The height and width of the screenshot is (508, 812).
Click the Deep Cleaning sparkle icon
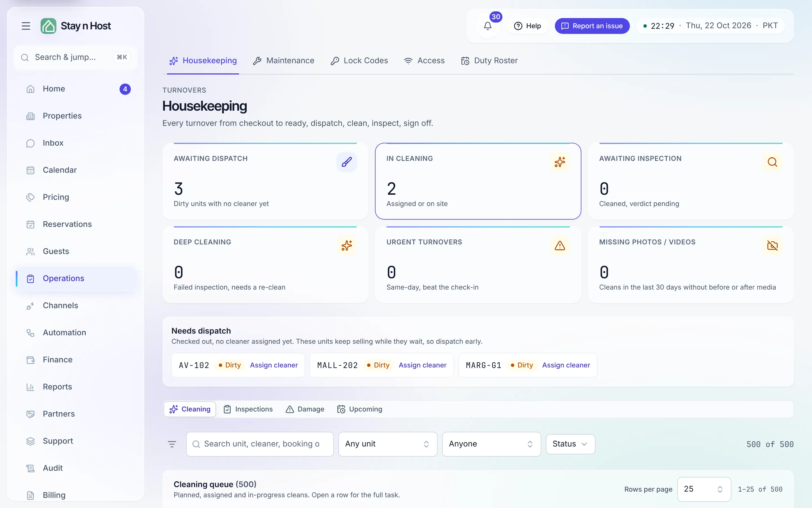pyautogui.click(x=347, y=246)
